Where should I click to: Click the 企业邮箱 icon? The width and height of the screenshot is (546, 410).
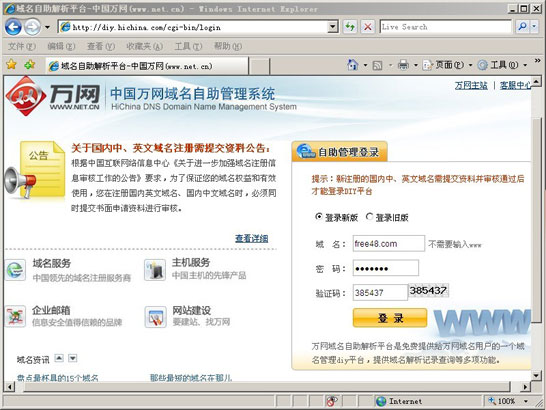click(x=15, y=316)
